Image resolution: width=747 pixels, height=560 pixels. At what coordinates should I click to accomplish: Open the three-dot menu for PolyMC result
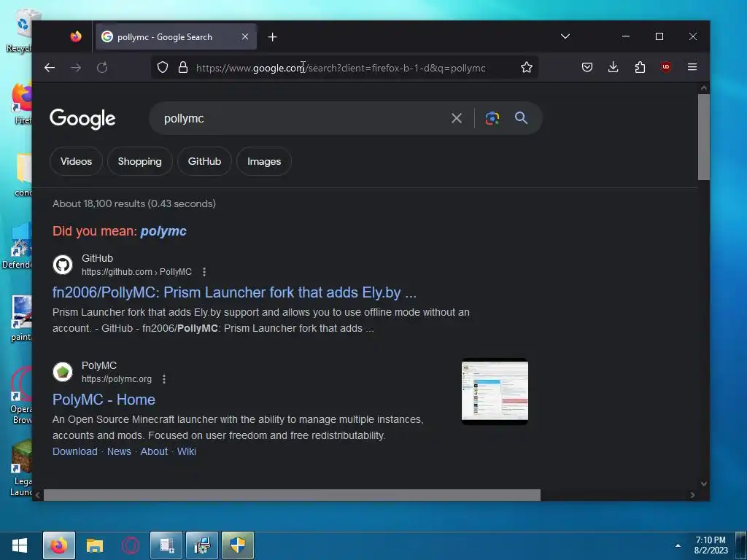click(164, 379)
